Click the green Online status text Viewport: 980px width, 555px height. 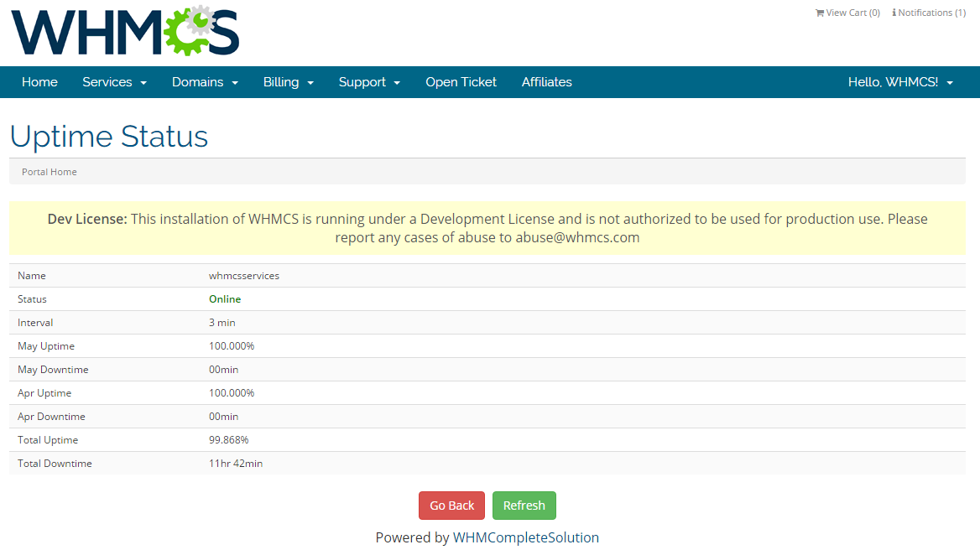click(225, 299)
